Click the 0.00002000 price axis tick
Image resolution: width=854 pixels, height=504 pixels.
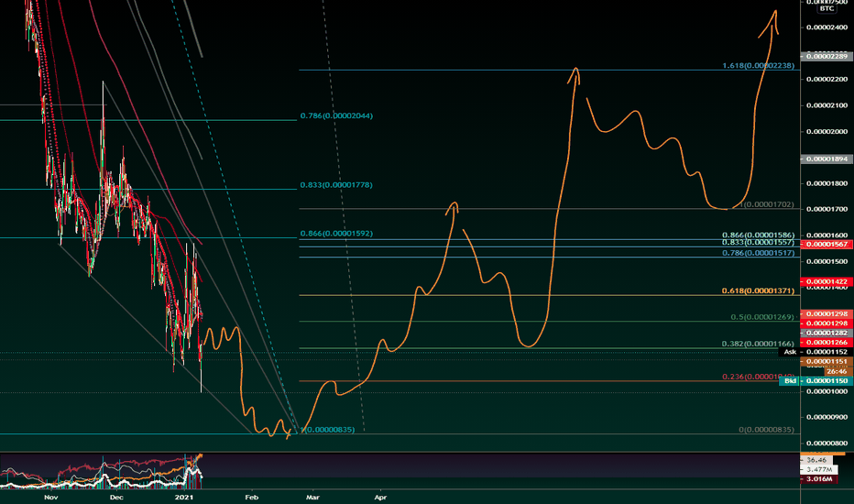(x=827, y=132)
